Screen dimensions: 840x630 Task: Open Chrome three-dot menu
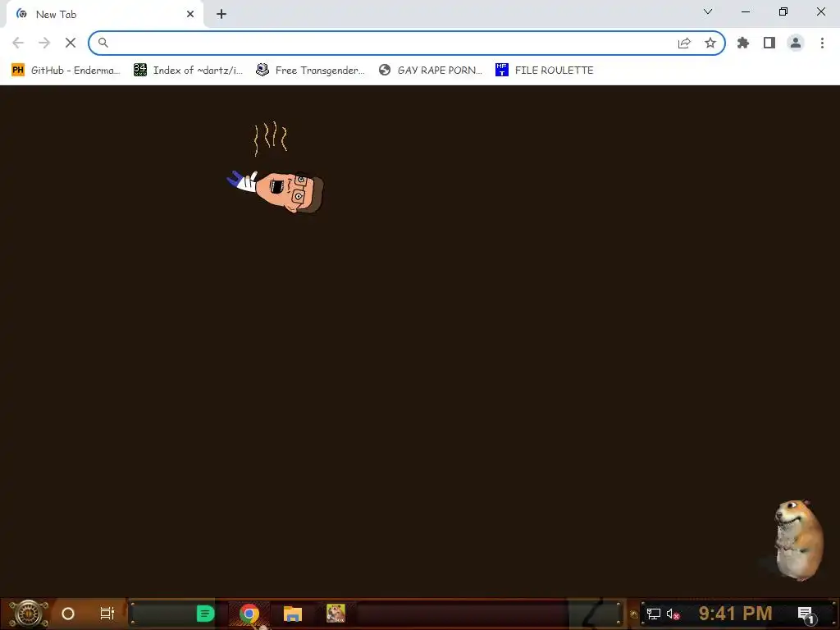pyautogui.click(x=822, y=43)
